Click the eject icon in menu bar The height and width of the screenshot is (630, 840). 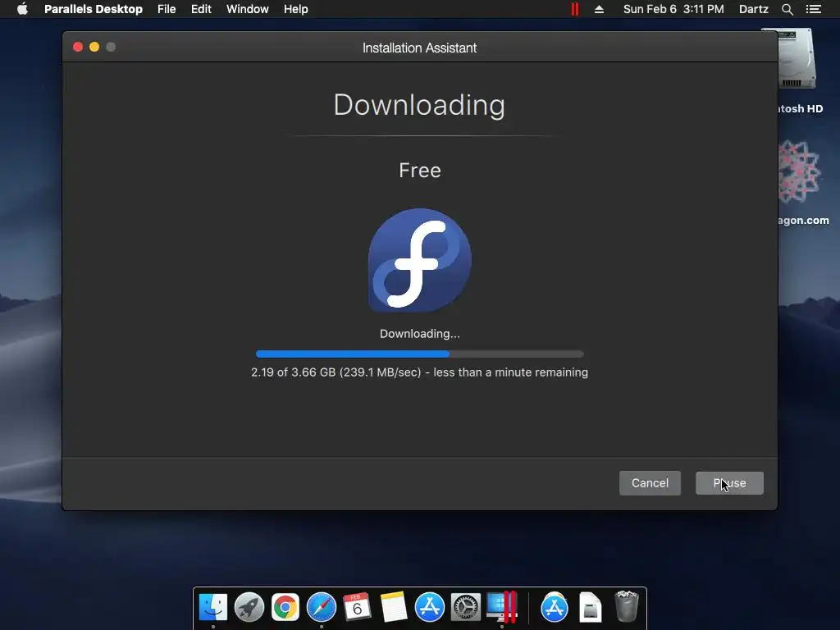[599, 9]
